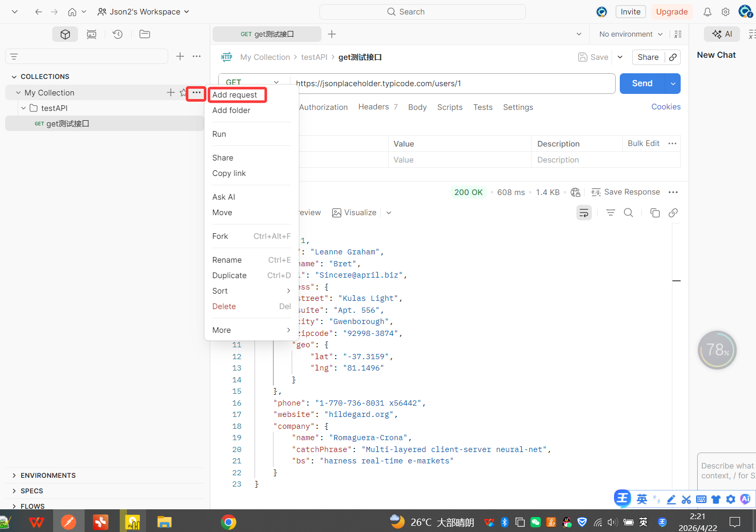Switch to the Headers tab
This screenshot has height=532, width=756.
tap(378, 107)
